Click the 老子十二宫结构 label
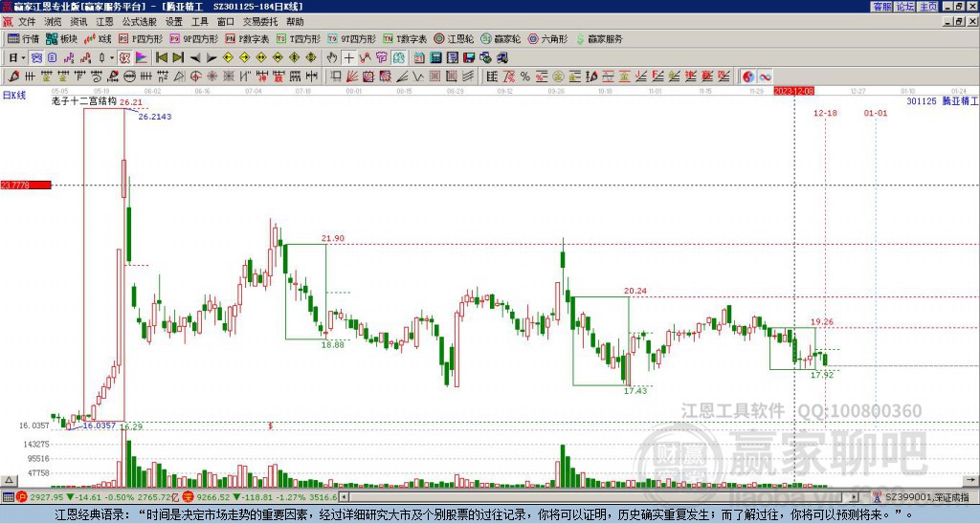This screenshot has height=524, width=980. tap(84, 100)
